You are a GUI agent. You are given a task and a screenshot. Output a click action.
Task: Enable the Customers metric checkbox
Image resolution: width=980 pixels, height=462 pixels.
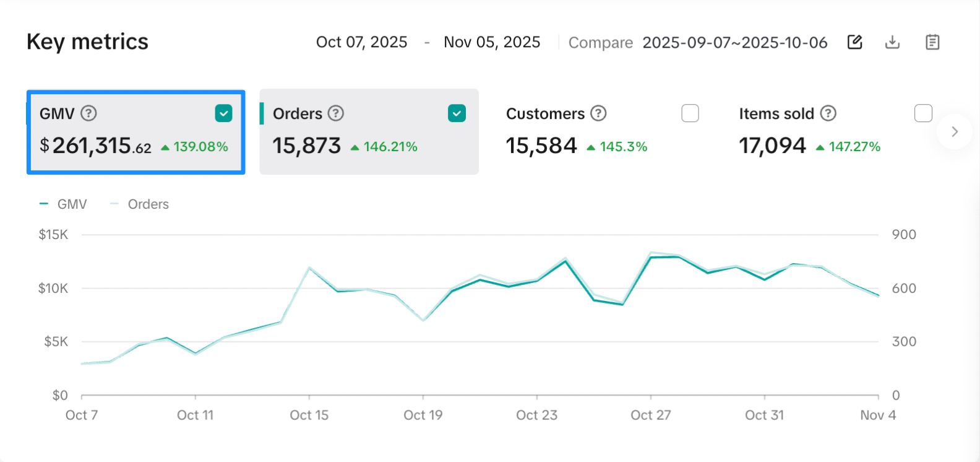(690, 113)
